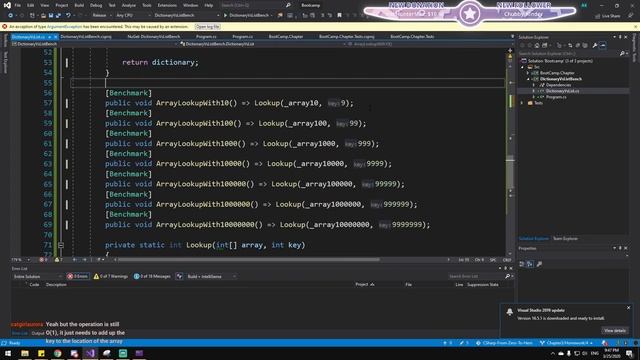Open the Build + IntelliSense dropdown
Screen dimensions: 640x360
[211, 276]
